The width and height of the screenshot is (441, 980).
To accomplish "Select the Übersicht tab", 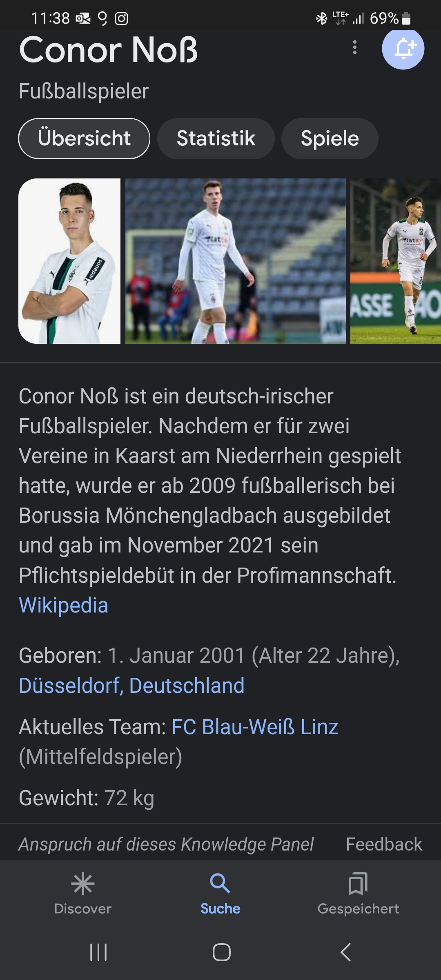I will click(84, 138).
